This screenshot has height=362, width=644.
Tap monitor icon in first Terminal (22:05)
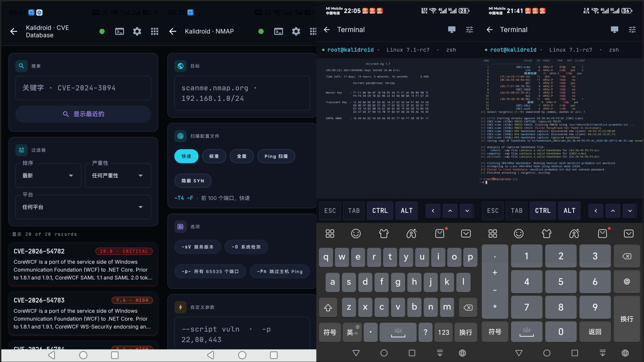click(452, 30)
